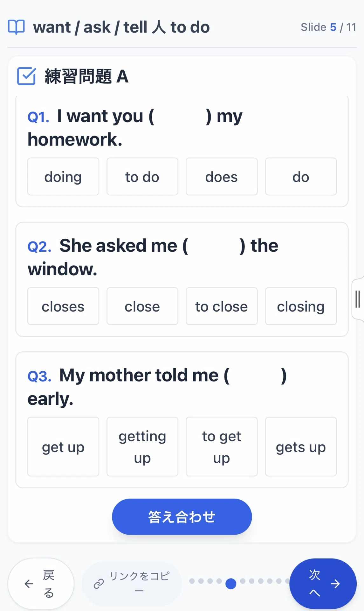This screenshot has height=611, width=364.
Task: Click the side panel drag handle on the right edge
Action: pos(358,299)
